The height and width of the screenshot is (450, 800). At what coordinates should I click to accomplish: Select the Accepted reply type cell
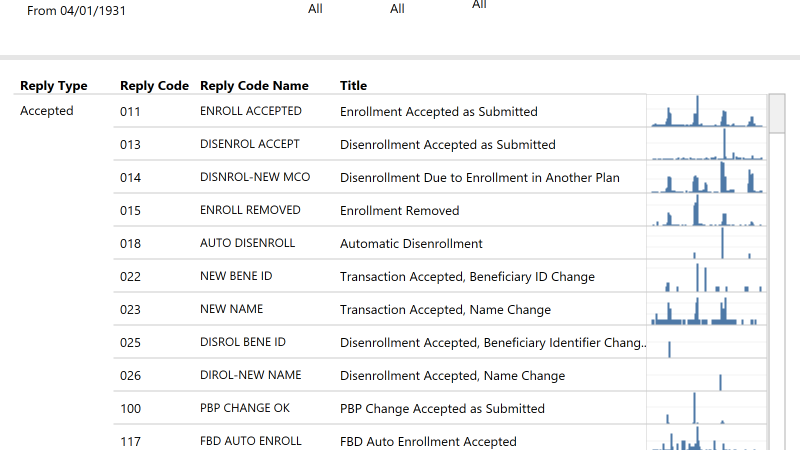pyautogui.click(x=47, y=111)
